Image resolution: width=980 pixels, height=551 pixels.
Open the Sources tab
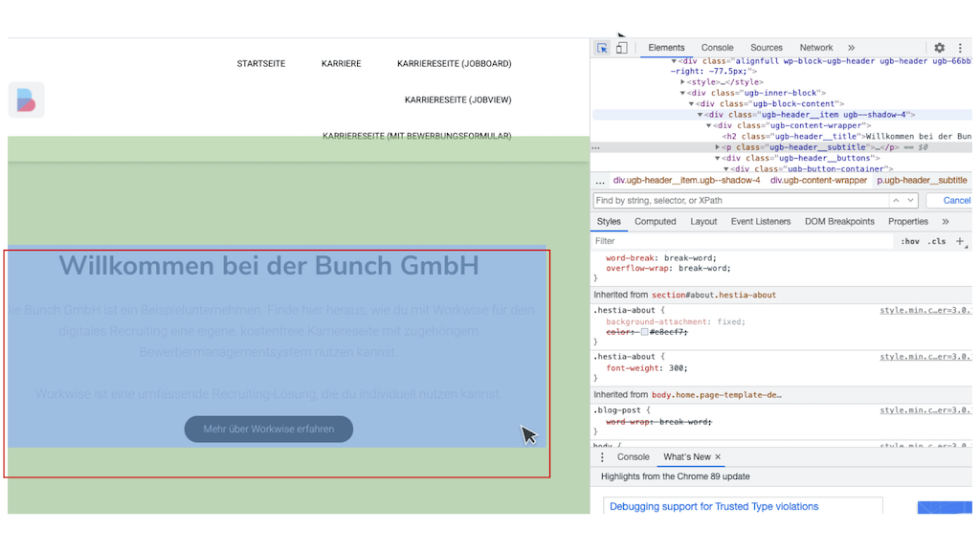pyautogui.click(x=767, y=48)
